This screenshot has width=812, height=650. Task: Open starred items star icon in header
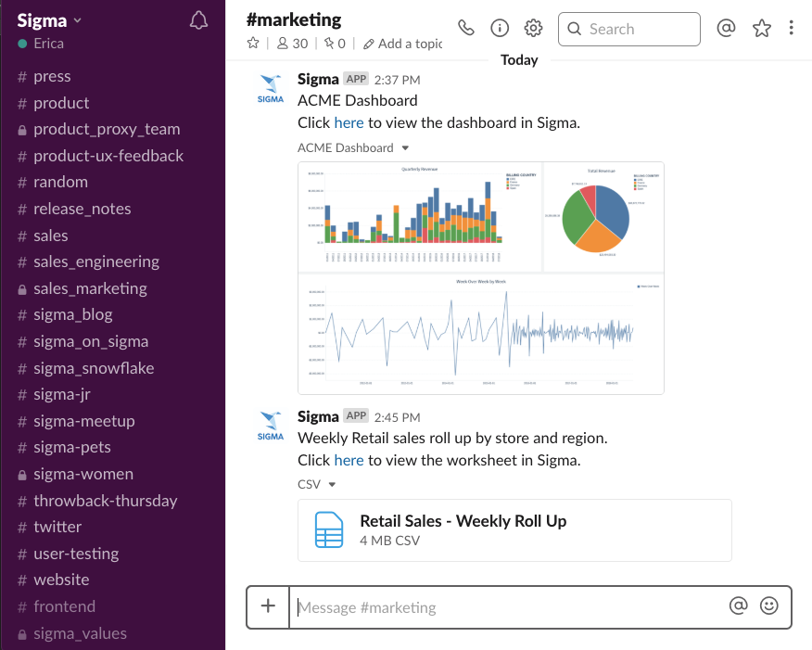(762, 28)
